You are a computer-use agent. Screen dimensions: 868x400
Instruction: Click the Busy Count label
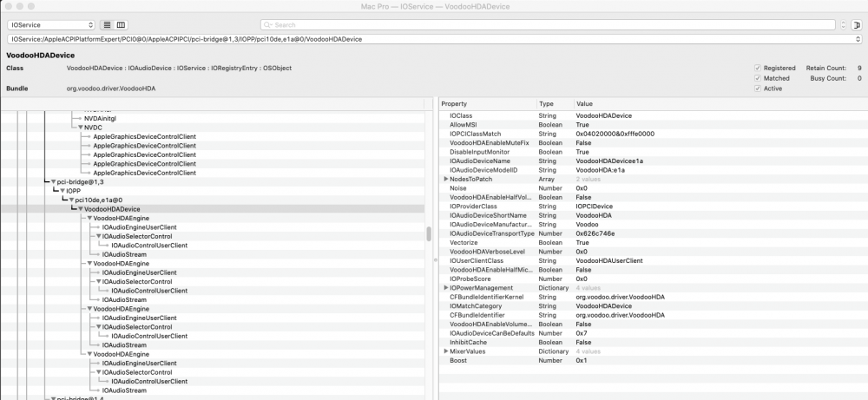click(828, 79)
